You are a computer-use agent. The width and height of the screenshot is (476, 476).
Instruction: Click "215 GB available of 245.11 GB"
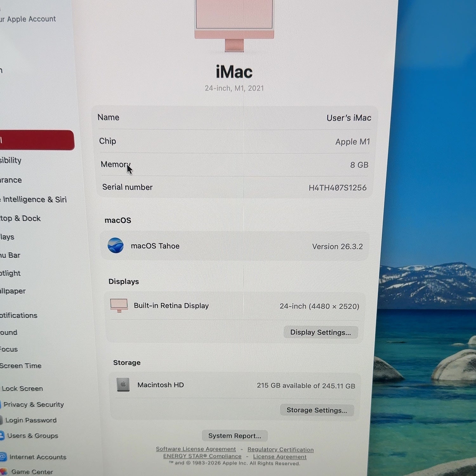pos(306,386)
